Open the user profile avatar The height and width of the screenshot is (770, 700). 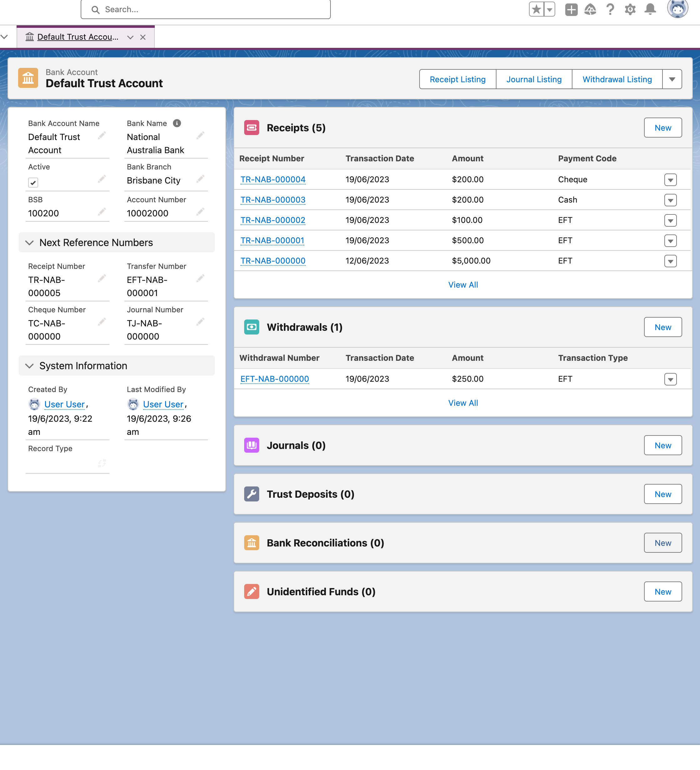coord(677,8)
